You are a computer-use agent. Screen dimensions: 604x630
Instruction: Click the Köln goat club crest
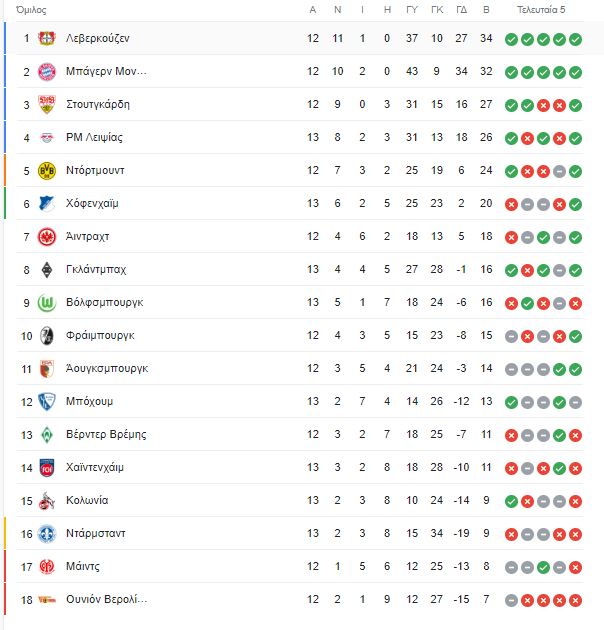point(47,501)
